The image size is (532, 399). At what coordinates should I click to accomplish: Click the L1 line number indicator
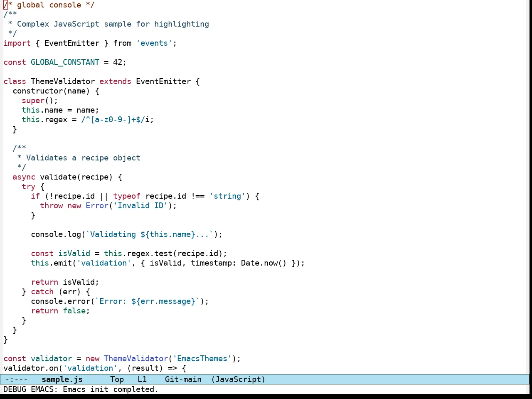click(x=142, y=379)
